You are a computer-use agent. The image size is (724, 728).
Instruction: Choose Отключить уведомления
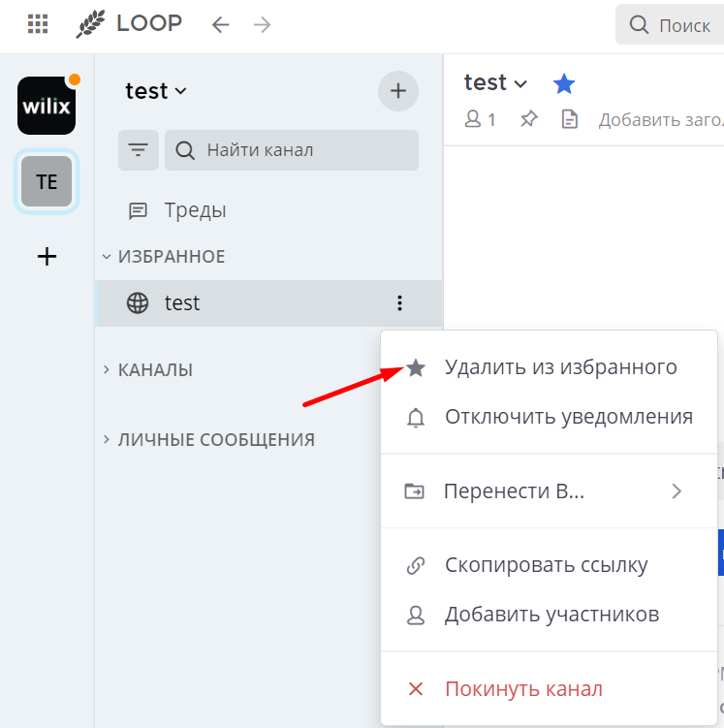(x=549, y=417)
